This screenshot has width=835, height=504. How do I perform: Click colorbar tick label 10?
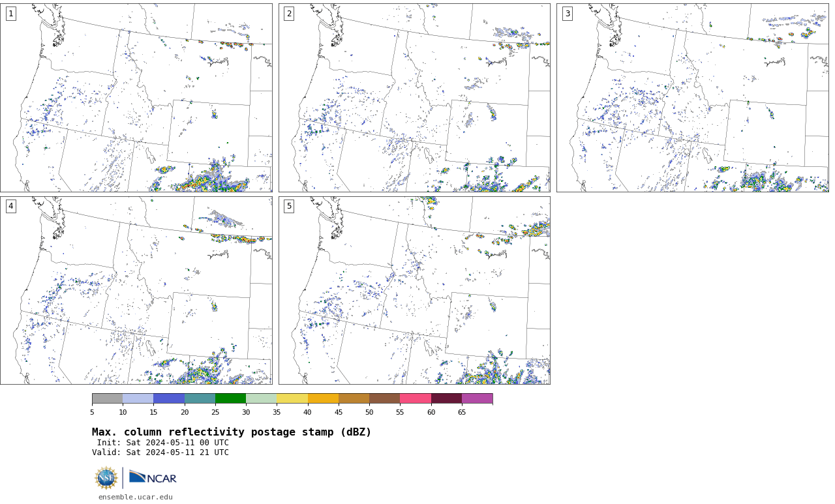(x=123, y=412)
